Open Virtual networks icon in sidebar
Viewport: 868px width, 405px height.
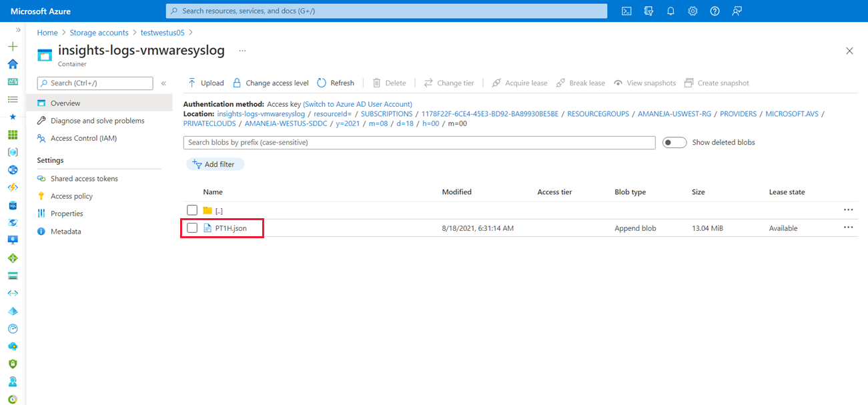[13, 293]
